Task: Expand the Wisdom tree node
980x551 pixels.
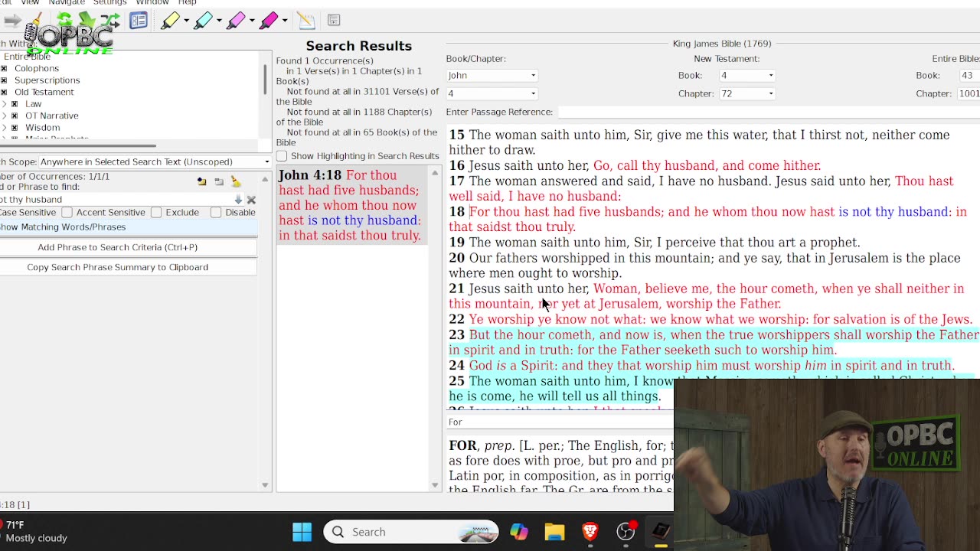Action: click(5, 128)
